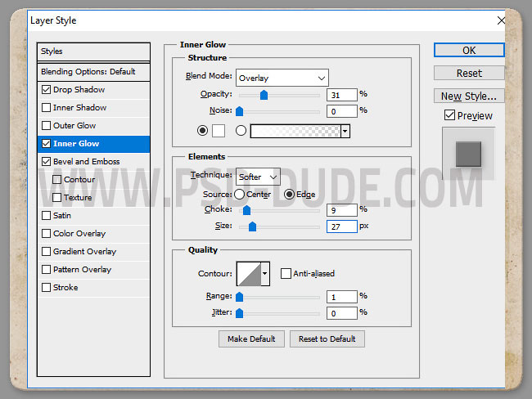
Task: Enable the Color Overlay checkbox
Action: click(x=46, y=233)
